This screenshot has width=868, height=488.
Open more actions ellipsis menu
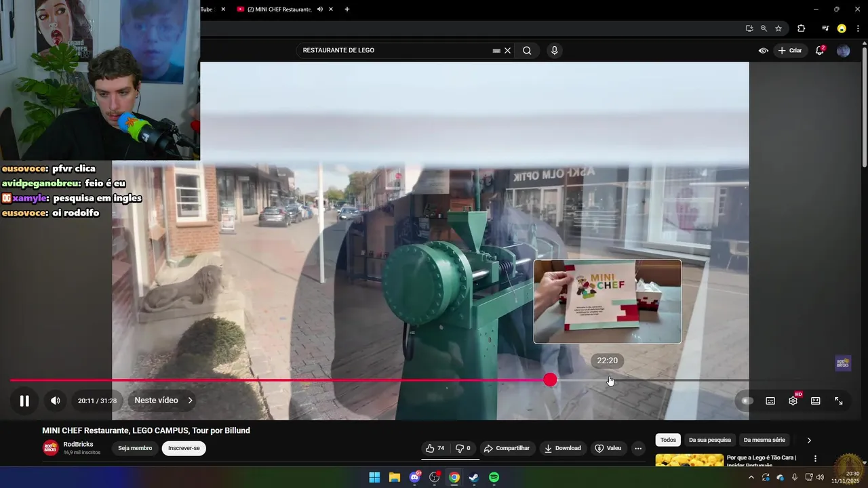click(638, 448)
